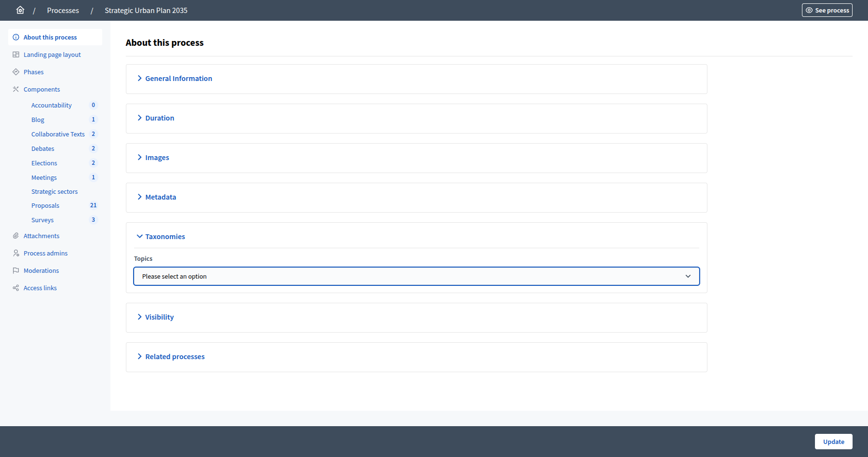This screenshot has height=457, width=868.
Task: Open the Surveys component
Action: tap(42, 220)
